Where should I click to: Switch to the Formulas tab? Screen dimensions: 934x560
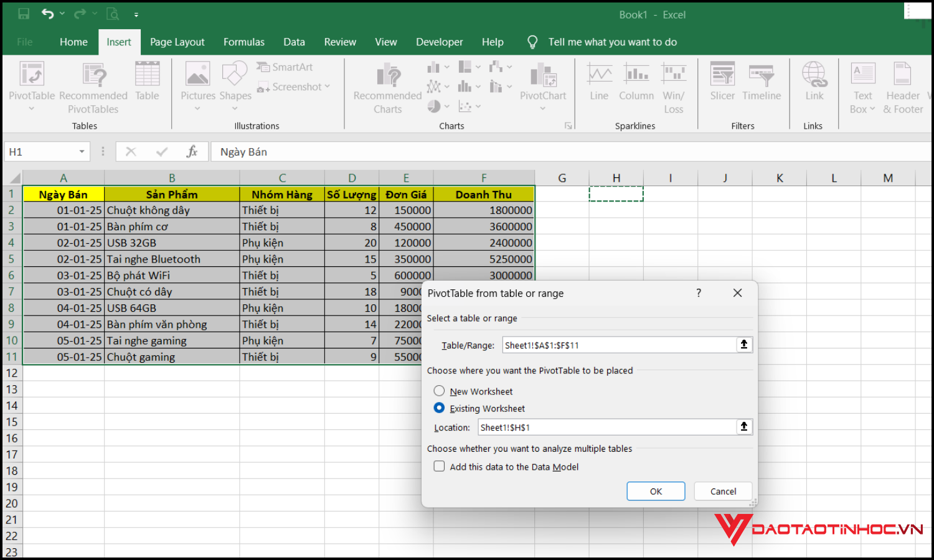[x=243, y=42]
